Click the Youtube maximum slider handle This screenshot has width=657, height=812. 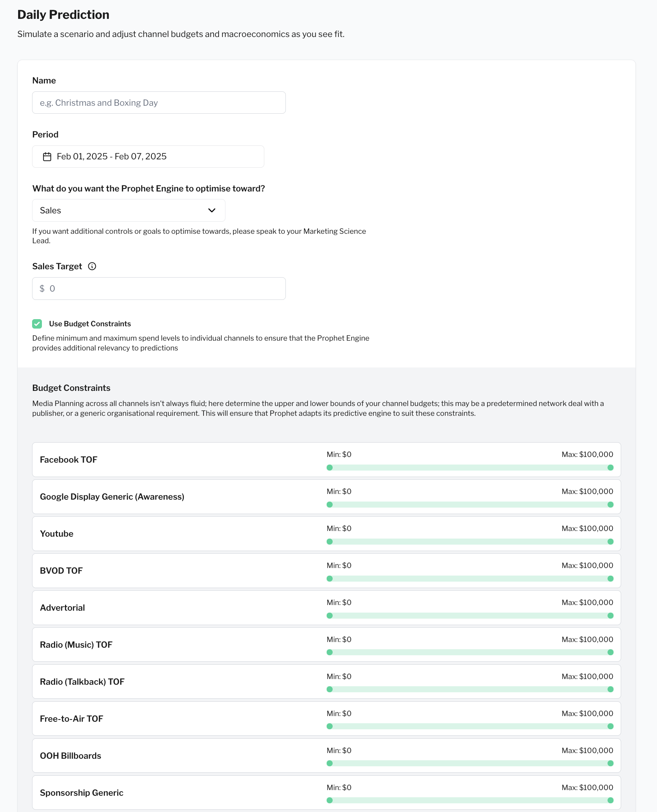(x=610, y=542)
